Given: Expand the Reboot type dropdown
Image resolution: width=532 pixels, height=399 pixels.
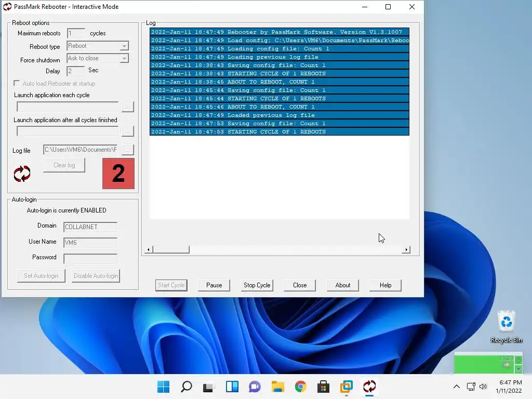Looking at the screenshot, I should (125, 46).
